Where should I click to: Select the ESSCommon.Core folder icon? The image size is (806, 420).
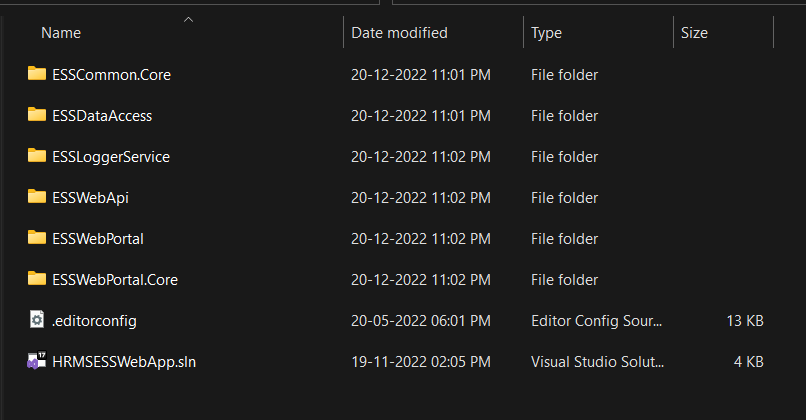(36, 74)
